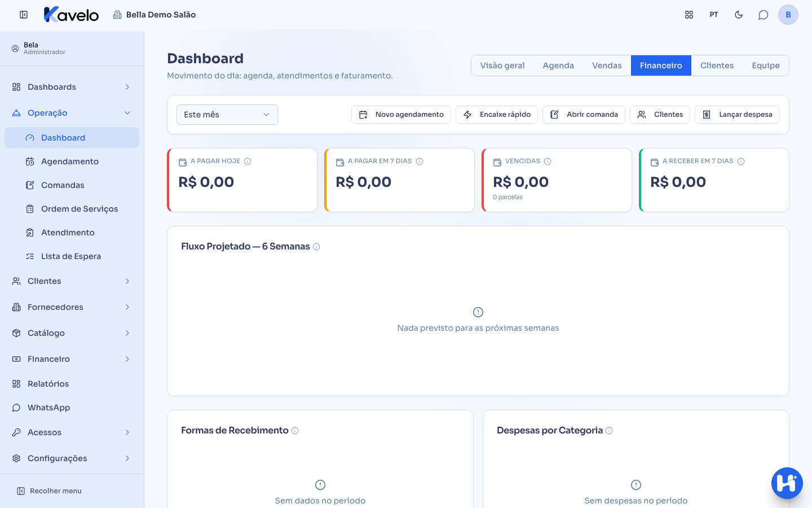Show info for A Pagar Hoje
This screenshot has height=508, width=812.
coord(248,161)
